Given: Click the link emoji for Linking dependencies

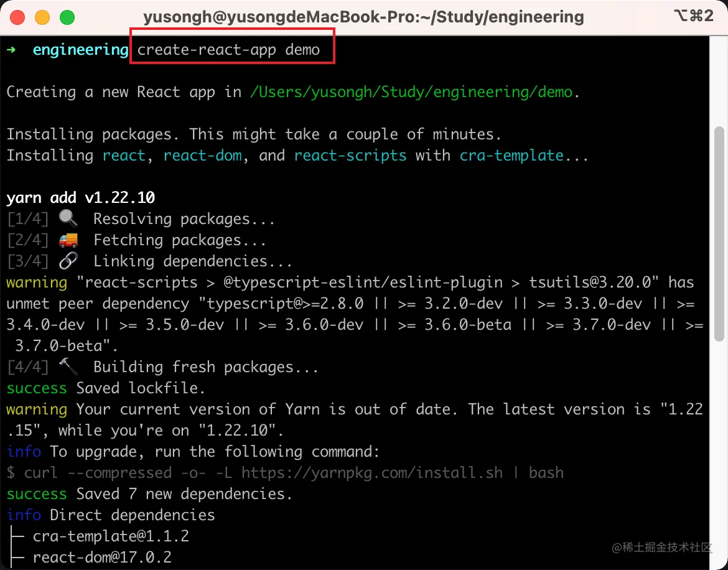Looking at the screenshot, I should coord(68,261).
